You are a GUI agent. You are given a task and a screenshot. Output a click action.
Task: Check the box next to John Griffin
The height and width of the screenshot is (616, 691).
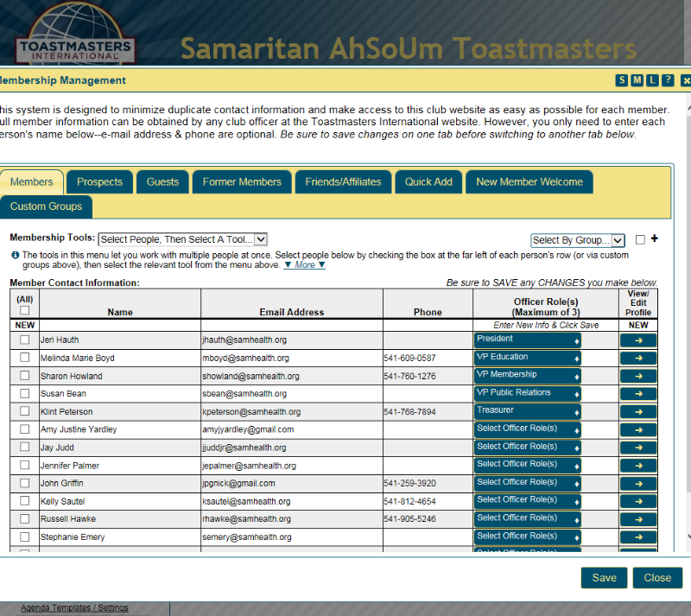[25, 483]
